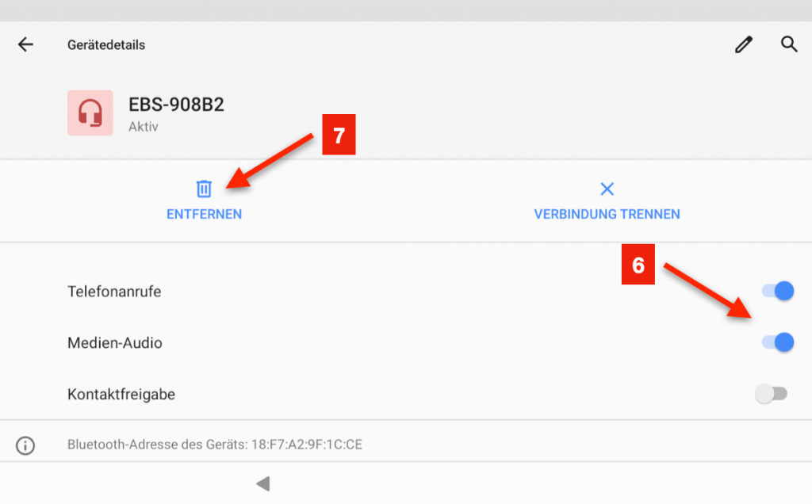Click the Bluetooth-Adresse des Geräts text
The width and height of the screenshot is (812, 504).
[215, 445]
